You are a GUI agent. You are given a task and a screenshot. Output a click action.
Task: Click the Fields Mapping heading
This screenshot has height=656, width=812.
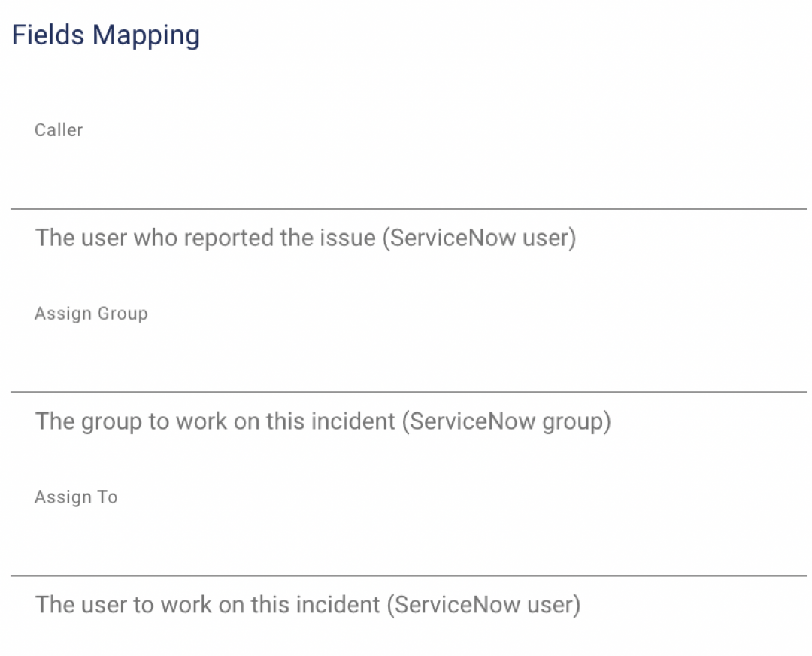tap(106, 35)
